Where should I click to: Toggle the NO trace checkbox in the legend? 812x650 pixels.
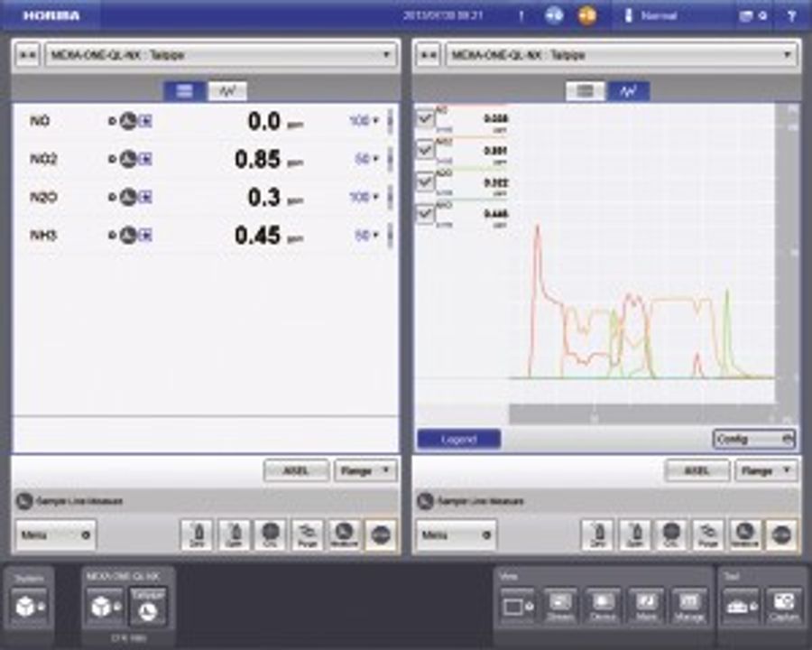(x=426, y=118)
